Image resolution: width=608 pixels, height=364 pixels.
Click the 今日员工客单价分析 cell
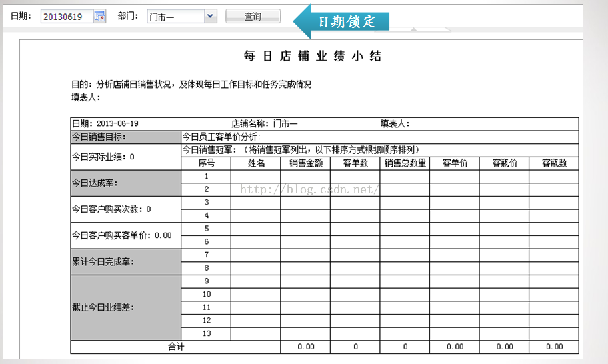pyautogui.click(x=379, y=137)
